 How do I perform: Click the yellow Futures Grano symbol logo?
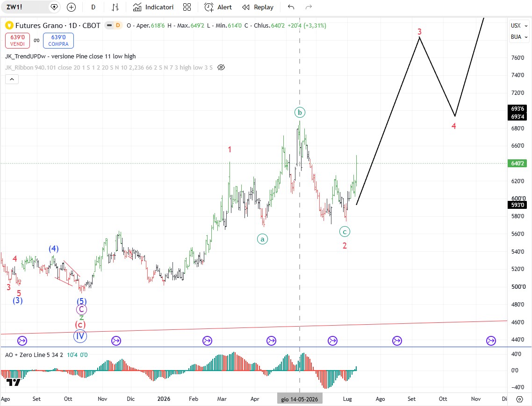click(x=9, y=25)
